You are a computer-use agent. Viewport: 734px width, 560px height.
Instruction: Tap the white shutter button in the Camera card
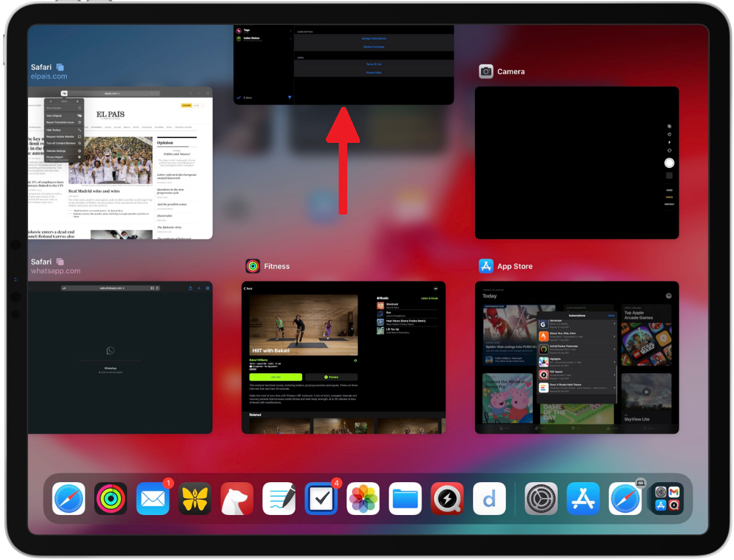(x=669, y=163)
